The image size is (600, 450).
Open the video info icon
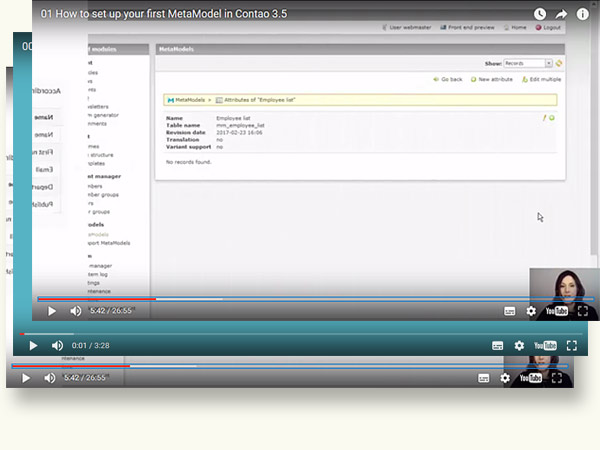582,14
